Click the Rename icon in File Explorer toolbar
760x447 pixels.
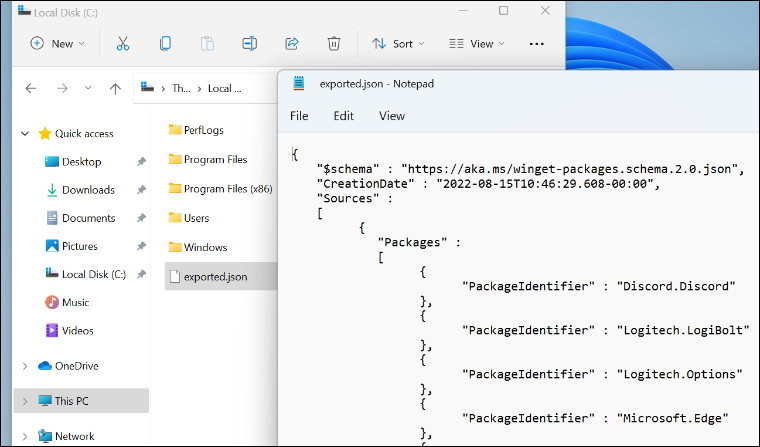click(x=250, y=44)
